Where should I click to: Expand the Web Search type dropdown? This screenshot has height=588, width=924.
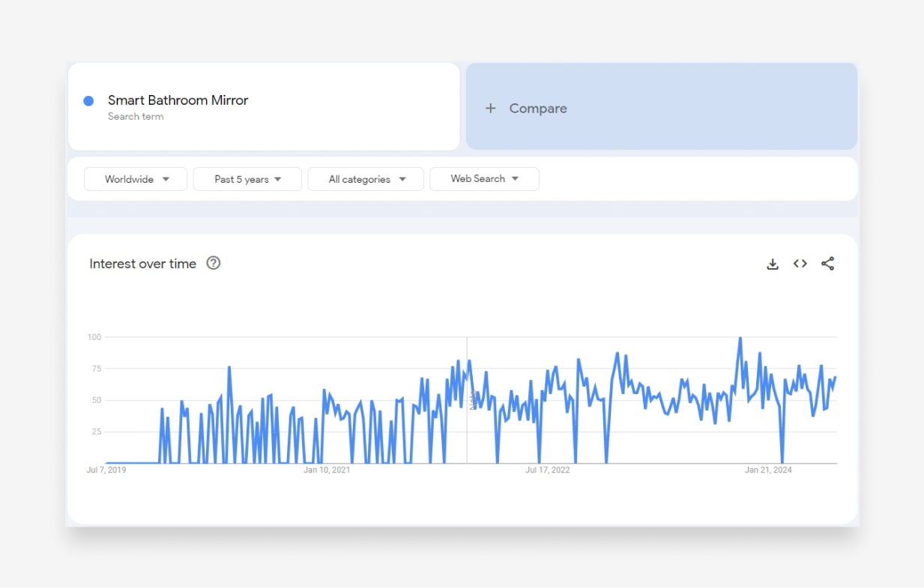pos(483,179)
